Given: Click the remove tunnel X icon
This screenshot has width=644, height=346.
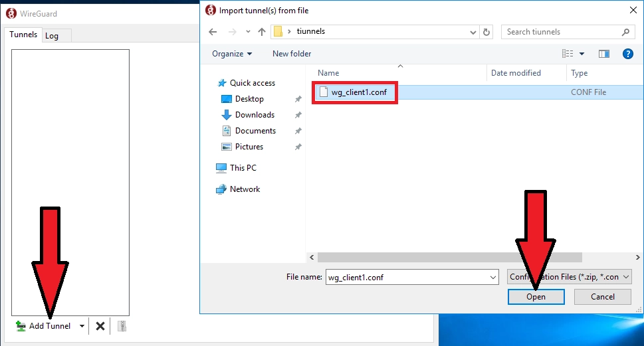Looking at the screenshot, I should click(100, 326).
